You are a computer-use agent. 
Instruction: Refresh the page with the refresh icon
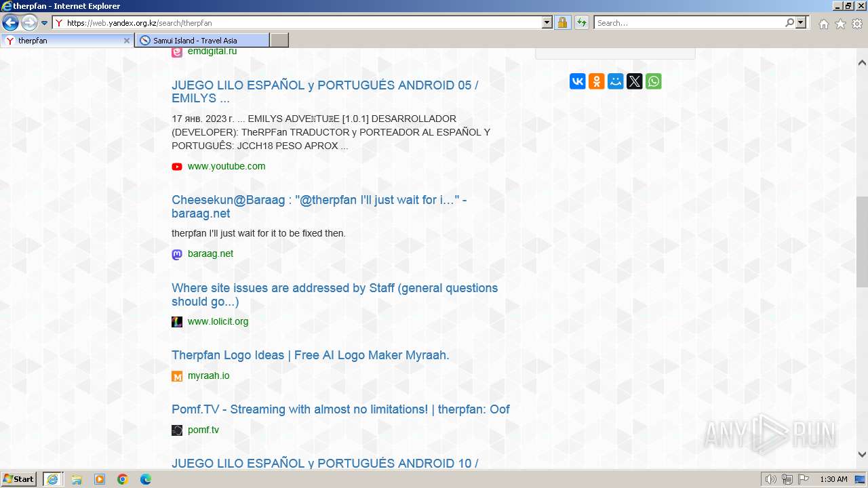582,23
